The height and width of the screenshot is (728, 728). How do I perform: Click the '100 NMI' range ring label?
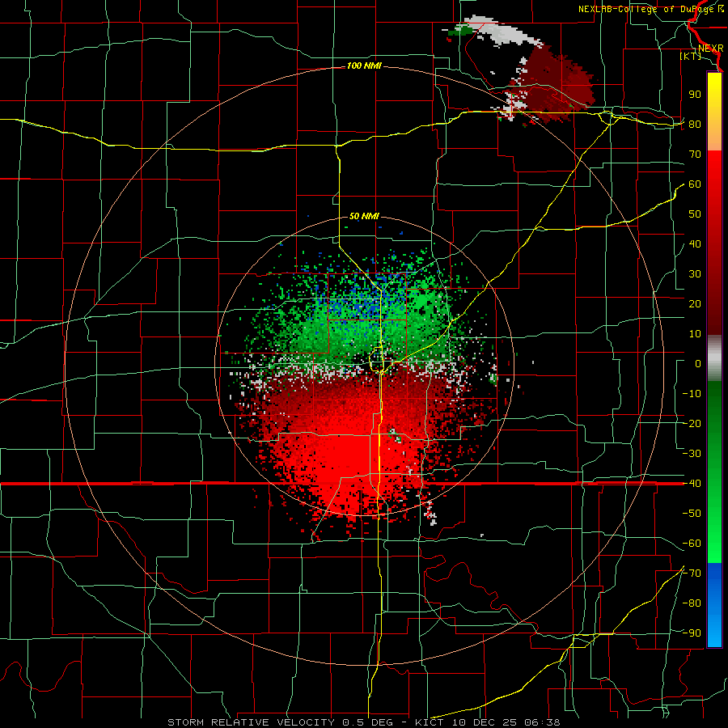364,66
